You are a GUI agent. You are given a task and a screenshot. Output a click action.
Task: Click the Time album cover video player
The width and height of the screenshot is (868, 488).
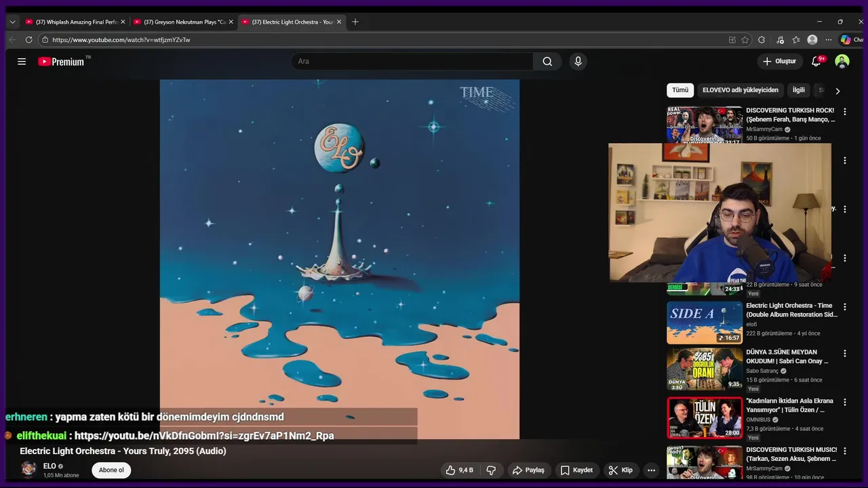pyautogui.click(x=340, y=259)
